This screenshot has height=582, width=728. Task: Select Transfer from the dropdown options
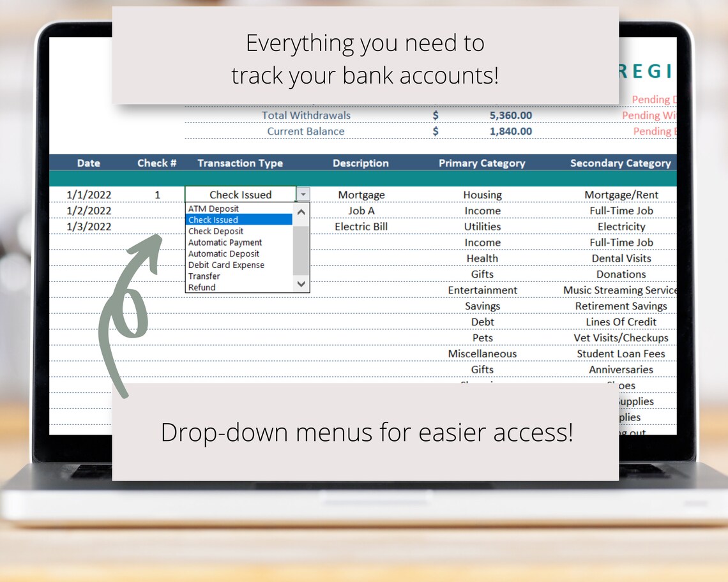pyautogui.click(x=204, y=276)
